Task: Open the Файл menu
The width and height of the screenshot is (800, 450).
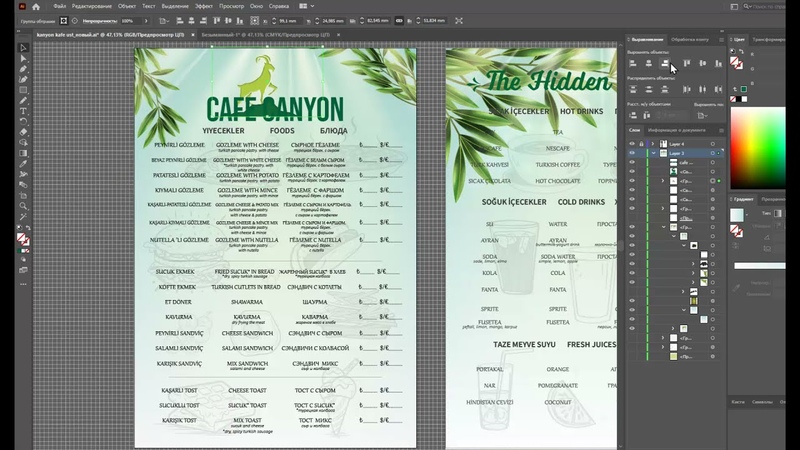Action: [x=59, y=6]
